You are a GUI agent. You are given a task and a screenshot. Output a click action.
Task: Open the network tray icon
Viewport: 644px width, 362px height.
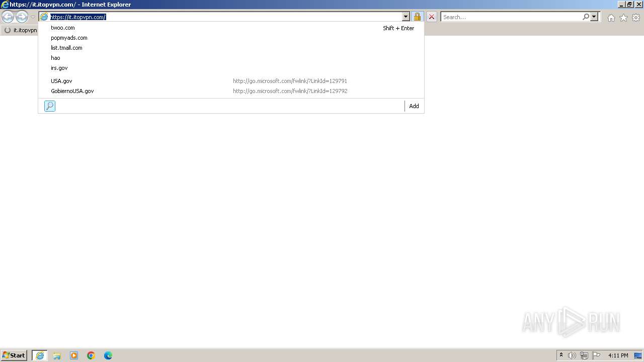[x=584, y=355]
